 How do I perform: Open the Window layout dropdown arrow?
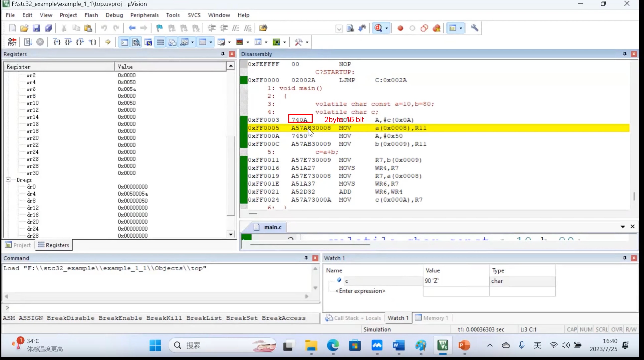(461, 28)
